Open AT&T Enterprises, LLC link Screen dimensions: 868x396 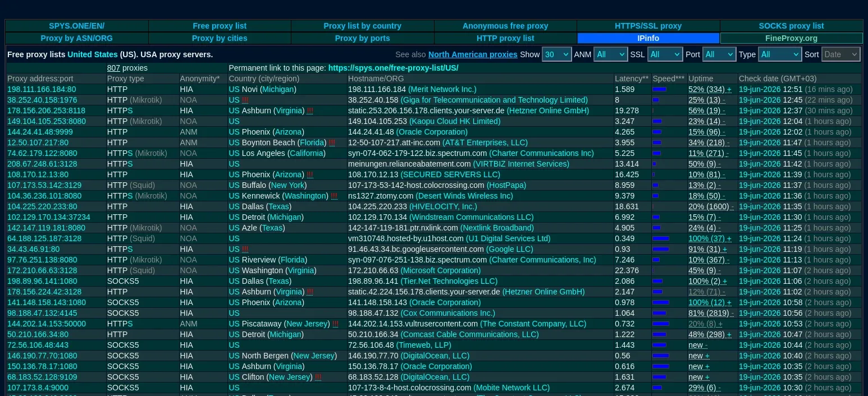coord(485,142)
